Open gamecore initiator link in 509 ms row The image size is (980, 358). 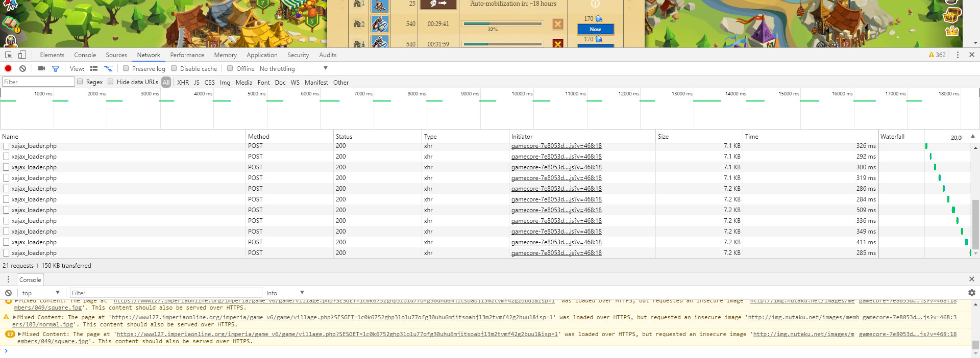click(x=556, y=210)
